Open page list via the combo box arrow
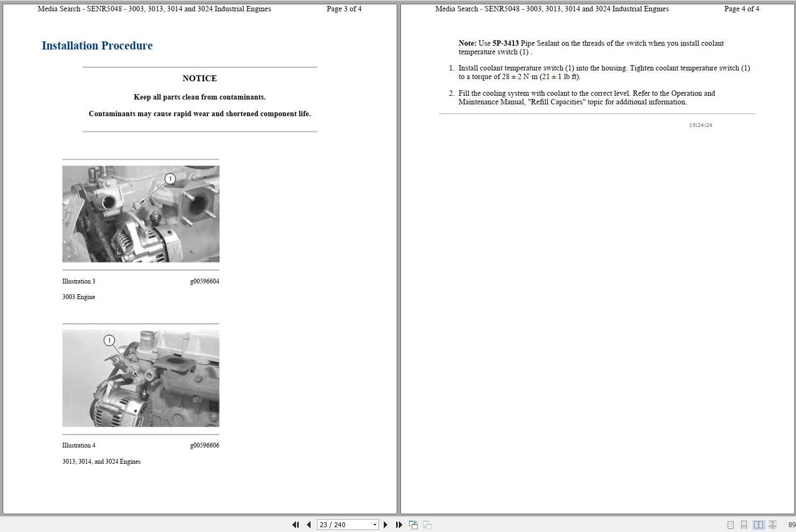This screenshot has width=796, height=532. [375, 524]
